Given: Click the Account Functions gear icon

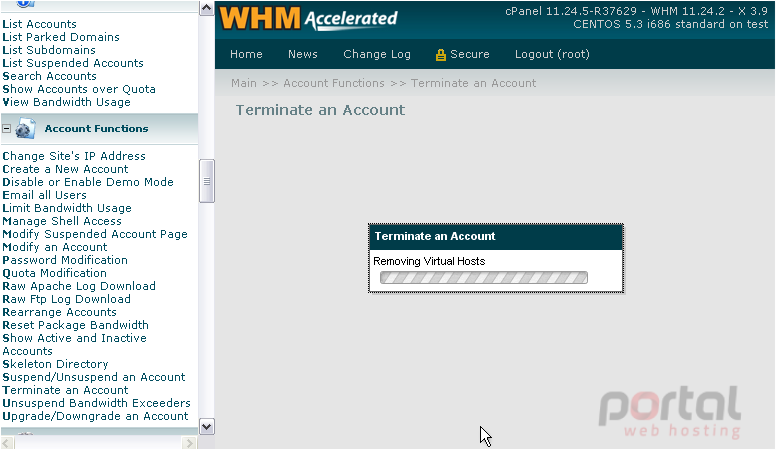Looking at the screenshot, I should (x=25, y=129).
